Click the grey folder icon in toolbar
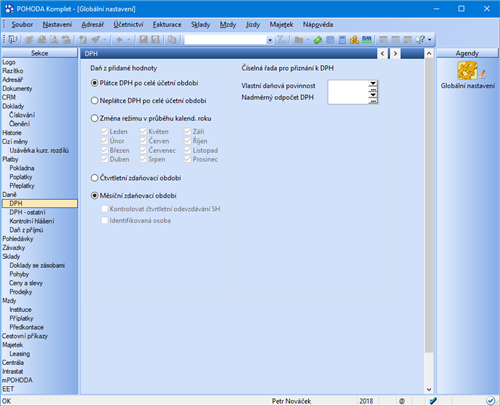Image resolution: width=500 pixels, height=406 pixels. coord(299,40)
